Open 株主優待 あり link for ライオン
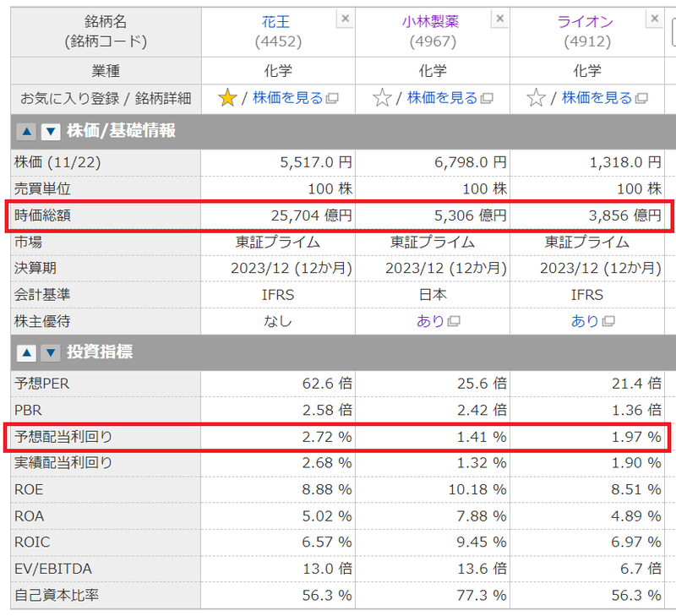Screen dimensions: 676x616 (585, 321)
